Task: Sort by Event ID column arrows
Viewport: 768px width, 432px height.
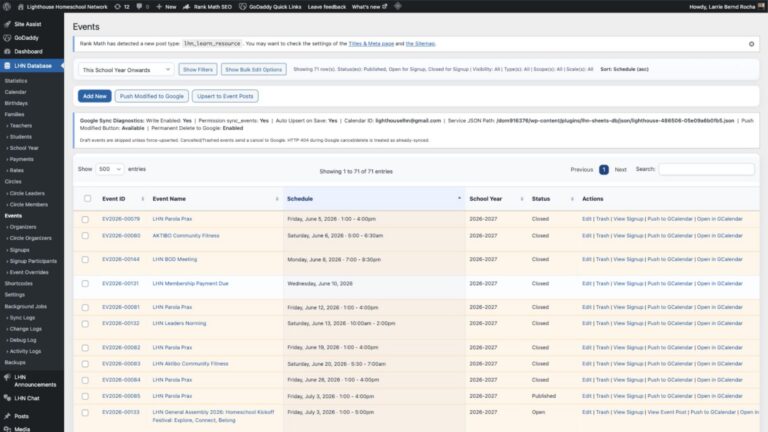Action: (x=143, y=199)
